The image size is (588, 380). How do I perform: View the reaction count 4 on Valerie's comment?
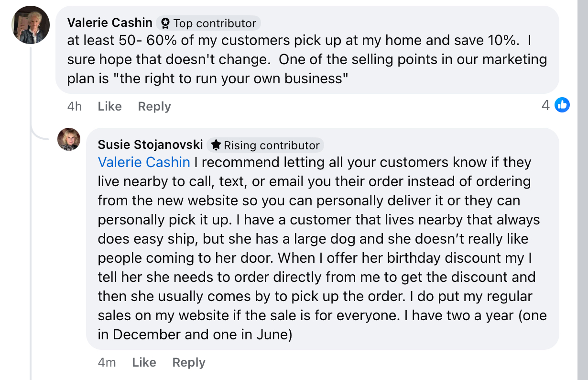(545, 105)
